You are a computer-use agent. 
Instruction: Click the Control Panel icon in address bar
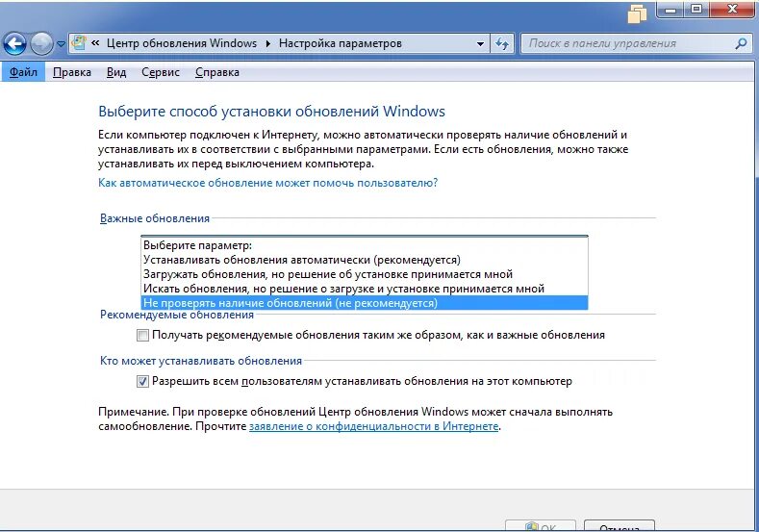[79, 43]
